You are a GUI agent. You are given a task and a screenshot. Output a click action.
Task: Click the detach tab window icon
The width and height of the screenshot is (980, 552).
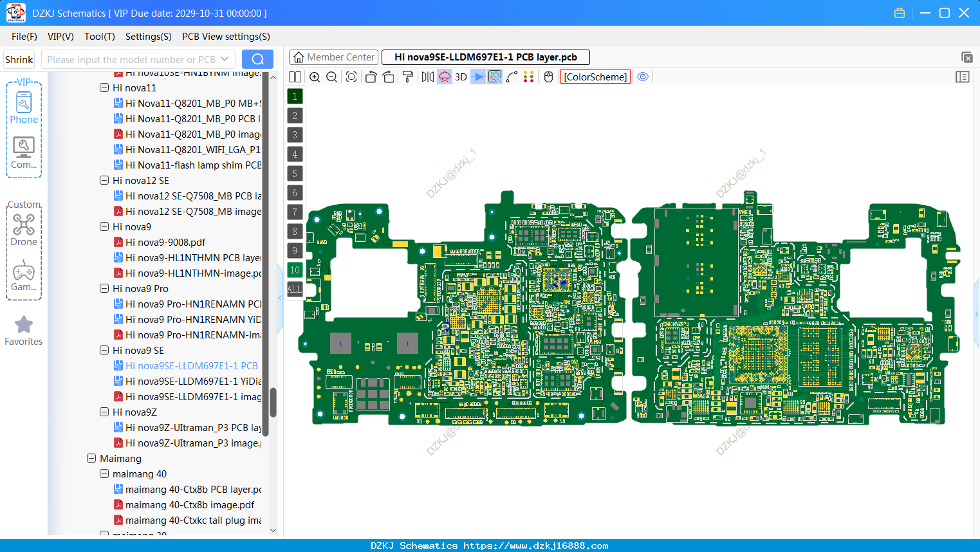point(966,57)
